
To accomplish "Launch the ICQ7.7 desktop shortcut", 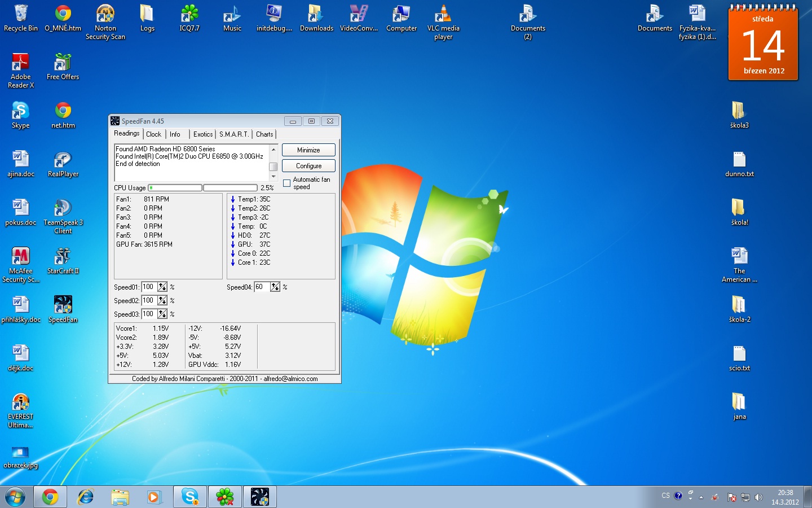I will click(189, 18).
